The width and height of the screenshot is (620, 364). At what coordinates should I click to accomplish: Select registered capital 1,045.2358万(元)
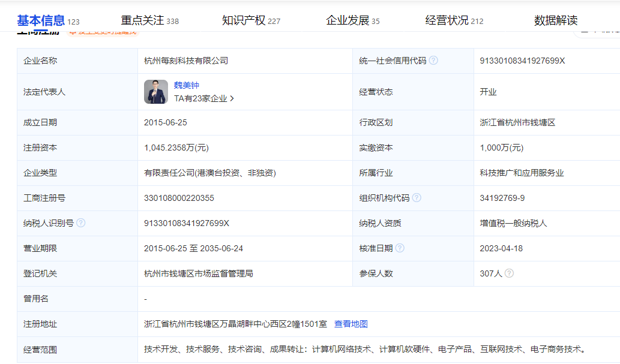coord(176,148)
